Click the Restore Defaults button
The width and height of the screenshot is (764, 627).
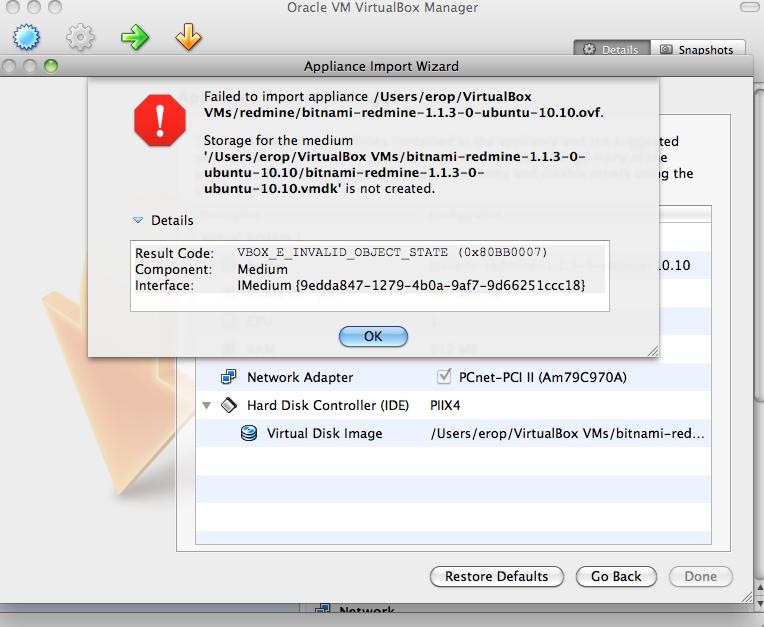(x=497, y=576)
